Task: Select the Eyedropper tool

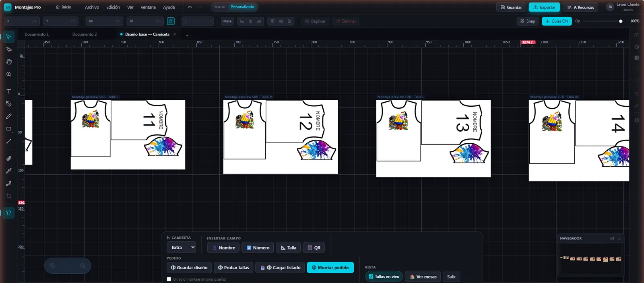Action: coord(8,171)
